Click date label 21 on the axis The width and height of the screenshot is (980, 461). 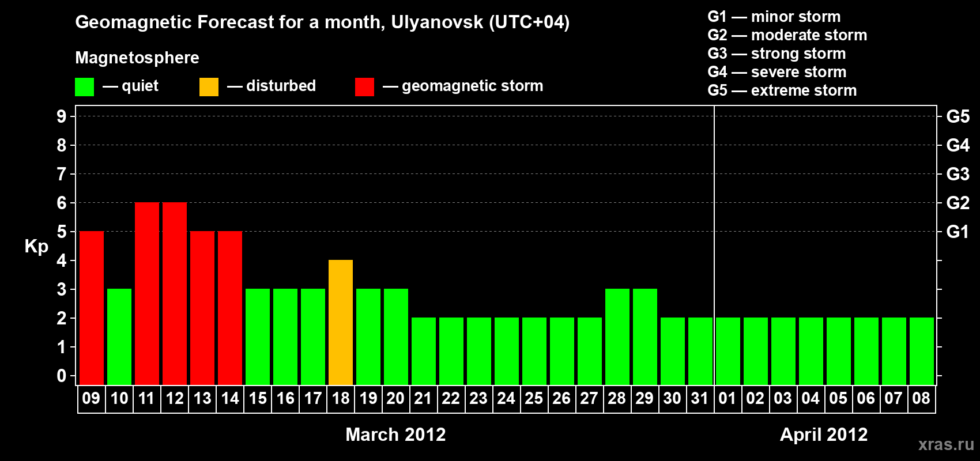[423, 398]
